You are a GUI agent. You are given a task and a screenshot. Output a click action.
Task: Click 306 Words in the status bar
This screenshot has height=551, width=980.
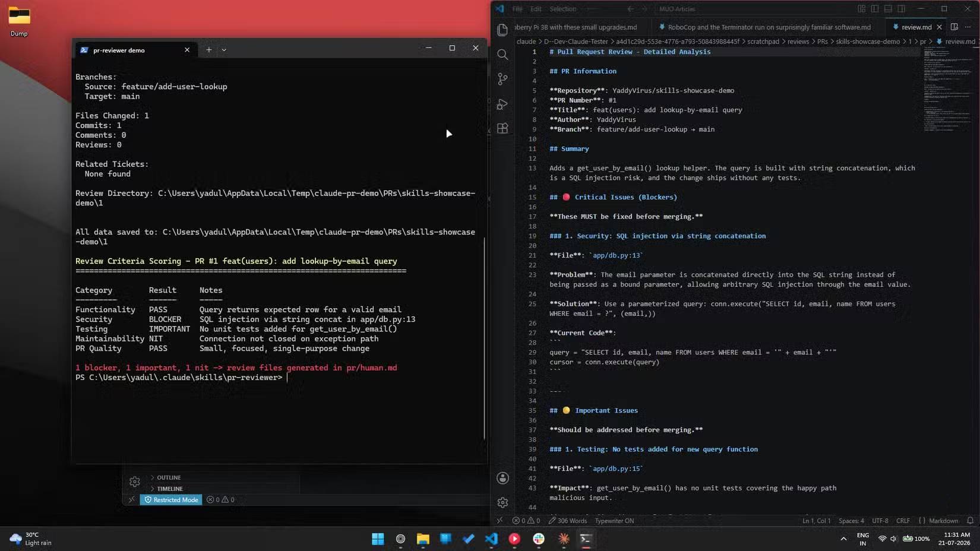click(x=567, y=521)
